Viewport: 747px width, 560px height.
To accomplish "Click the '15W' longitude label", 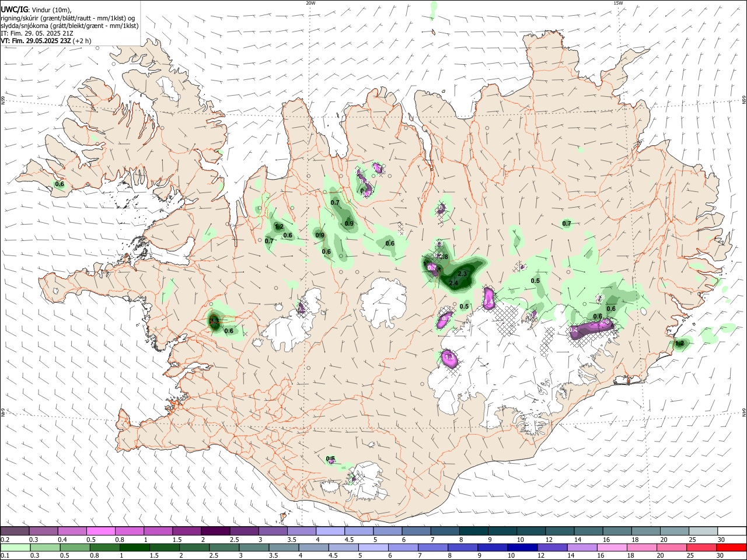I will click(x=618, y=3).
